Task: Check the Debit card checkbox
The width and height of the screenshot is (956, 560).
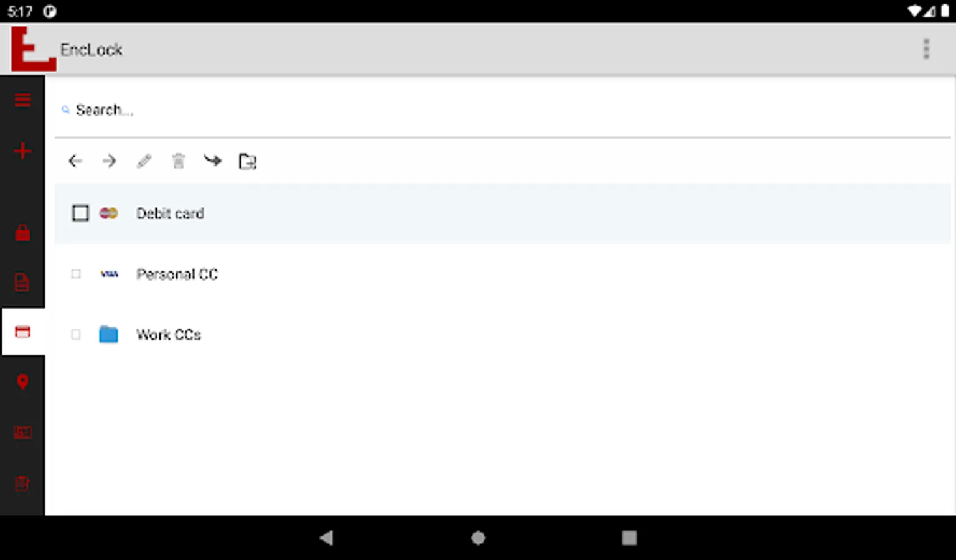Action: pos(80,213)
